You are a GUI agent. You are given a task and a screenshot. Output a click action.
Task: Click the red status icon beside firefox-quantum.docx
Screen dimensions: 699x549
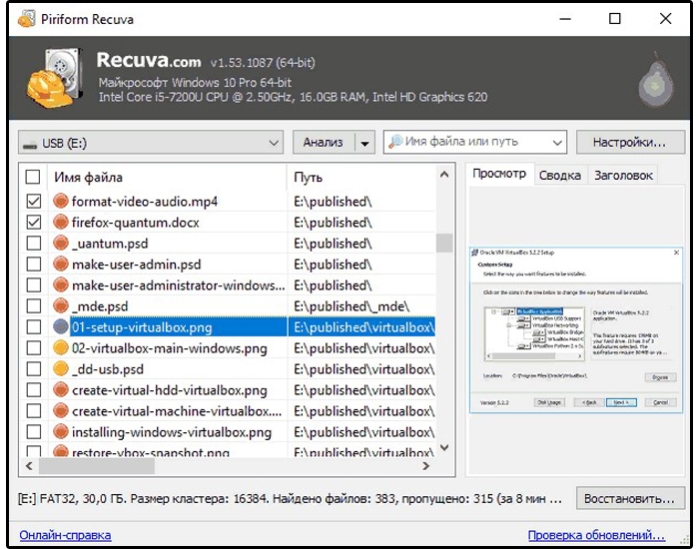coord(61,222)
